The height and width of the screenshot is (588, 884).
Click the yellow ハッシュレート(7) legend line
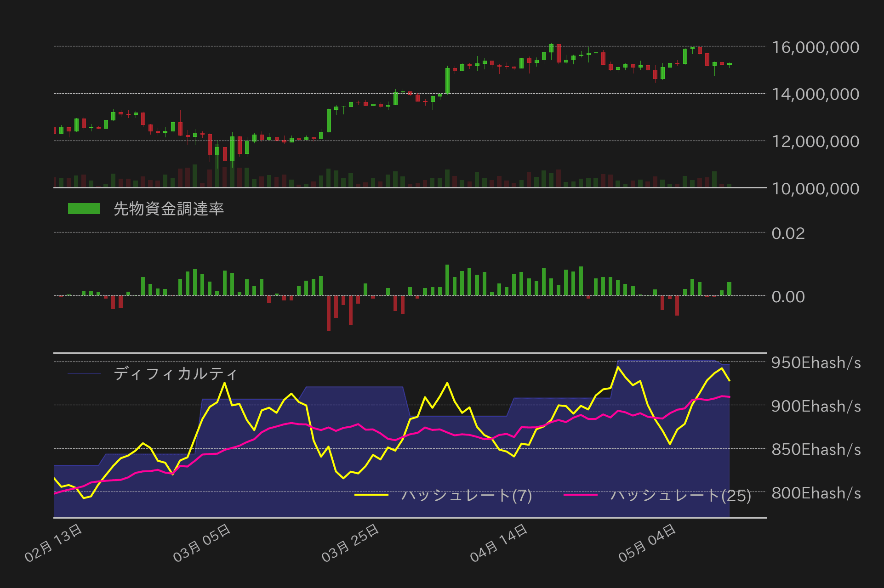[x=371, y=495]
